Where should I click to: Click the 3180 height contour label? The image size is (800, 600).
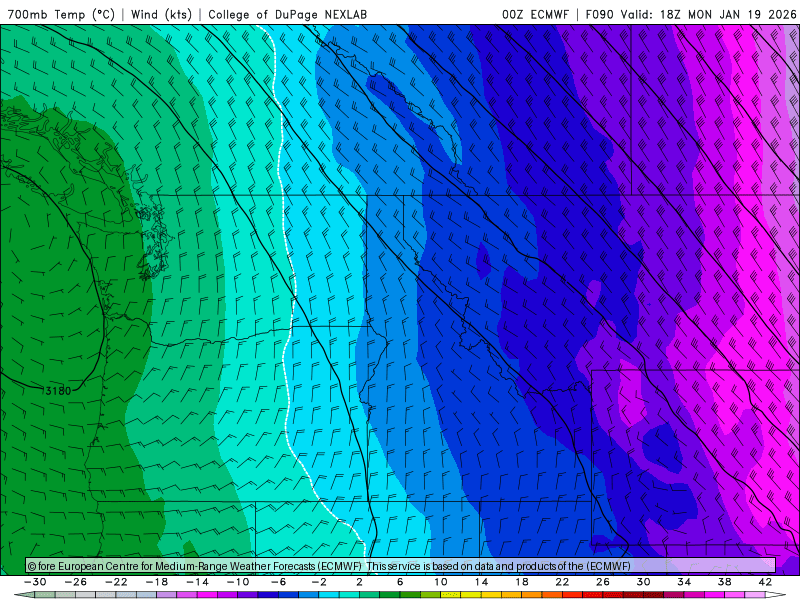click(x=57, y=391)
